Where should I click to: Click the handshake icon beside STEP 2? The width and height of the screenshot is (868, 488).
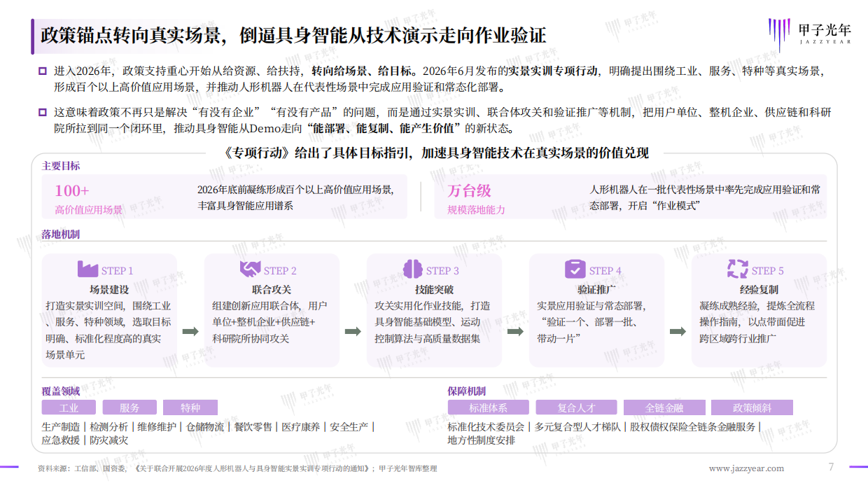(250, 270)
